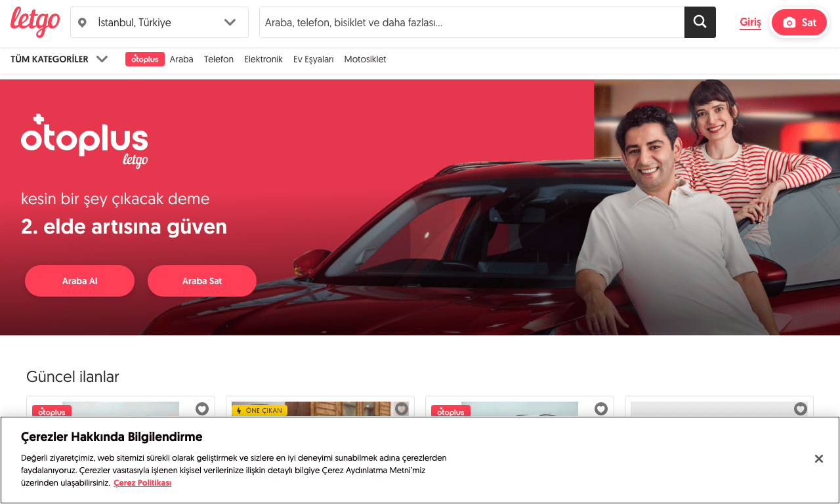Click the magnifier search button
This screenshot has width=840, height=504.
click(x=700, y=22)
